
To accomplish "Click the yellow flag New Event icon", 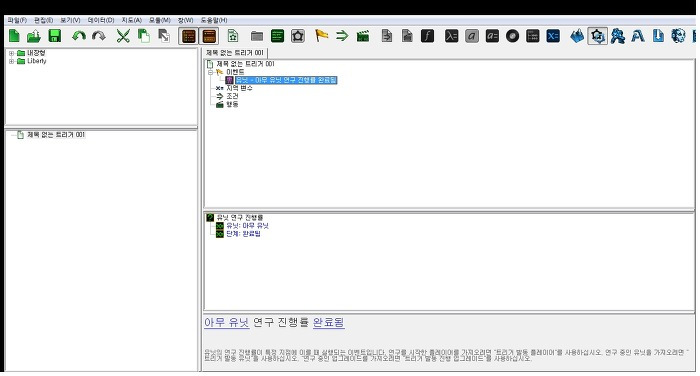I will coord(321,35).
